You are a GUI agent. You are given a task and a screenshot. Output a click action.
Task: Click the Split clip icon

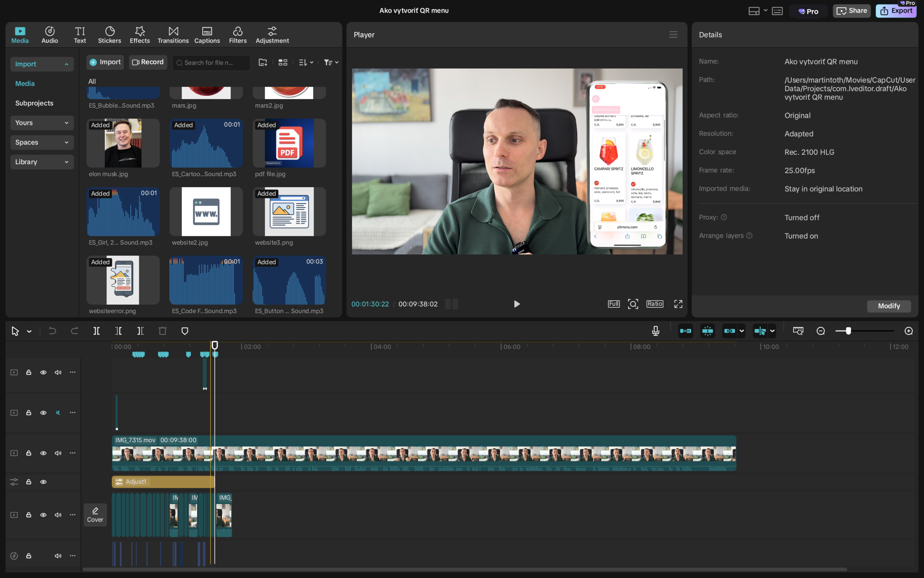click(x=97, y=331)
